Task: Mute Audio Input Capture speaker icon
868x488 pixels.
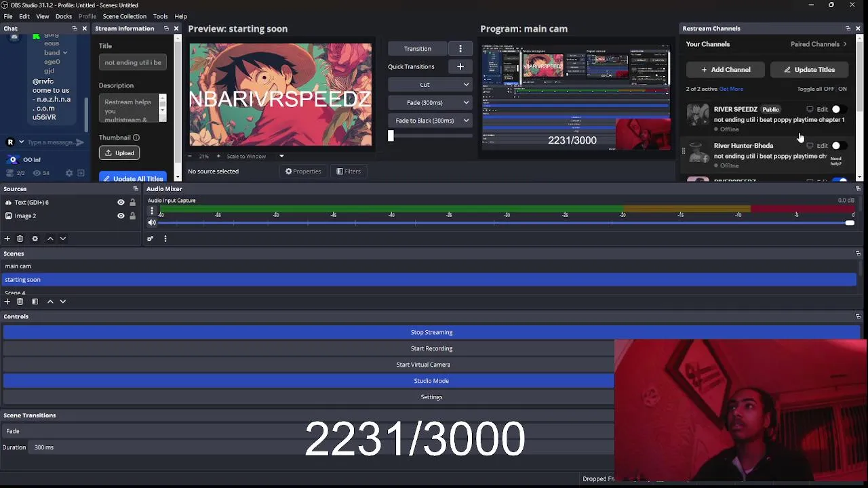Action: point(152,222)
